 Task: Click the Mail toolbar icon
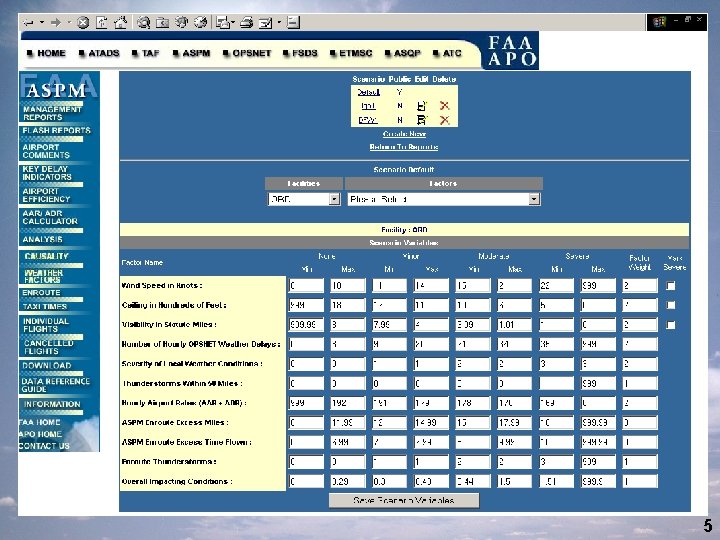point(222,22)
